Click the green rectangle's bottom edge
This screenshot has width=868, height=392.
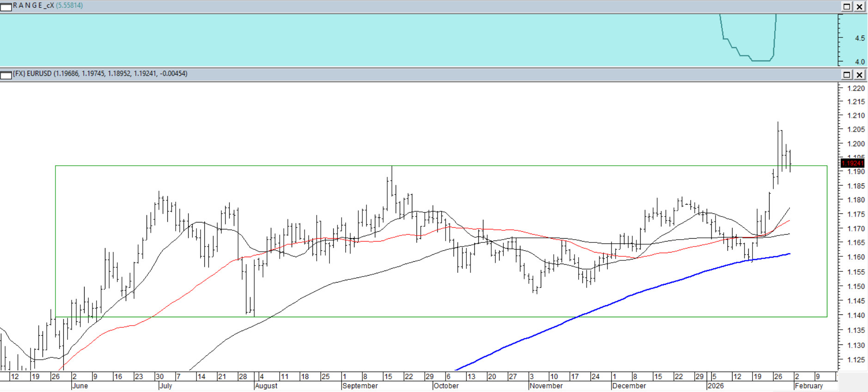[416, 317]
